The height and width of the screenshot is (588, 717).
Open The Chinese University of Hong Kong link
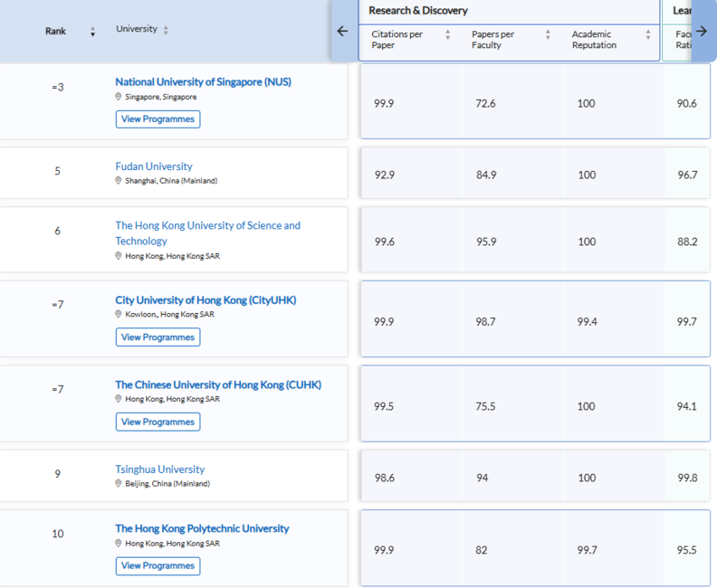click(x=217, y=384)
